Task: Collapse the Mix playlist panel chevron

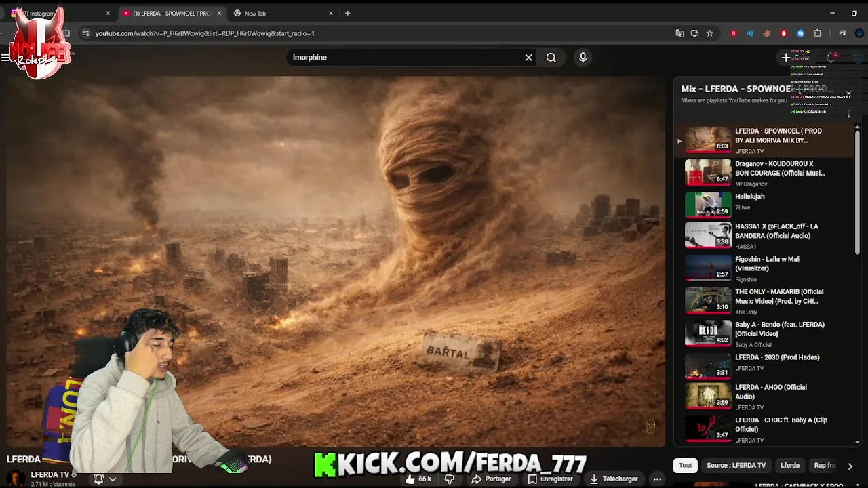Action: pyautogui.click(x=848, y=91)
